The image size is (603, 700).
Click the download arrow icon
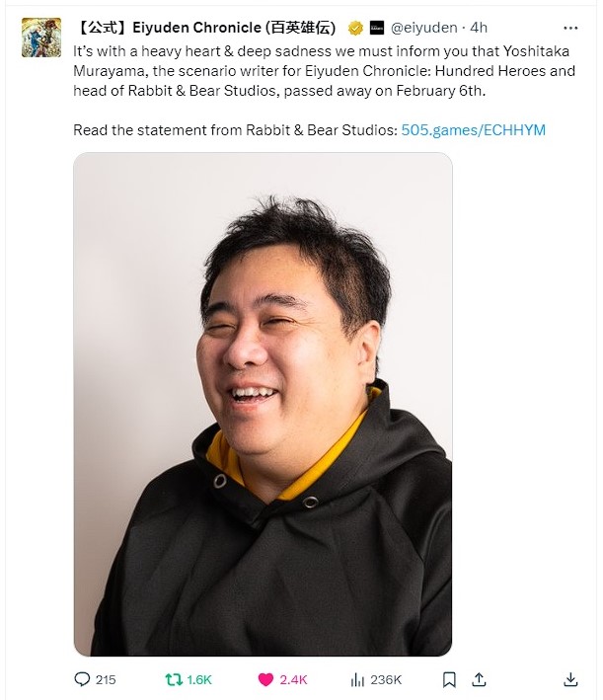(x=570, y=679)
